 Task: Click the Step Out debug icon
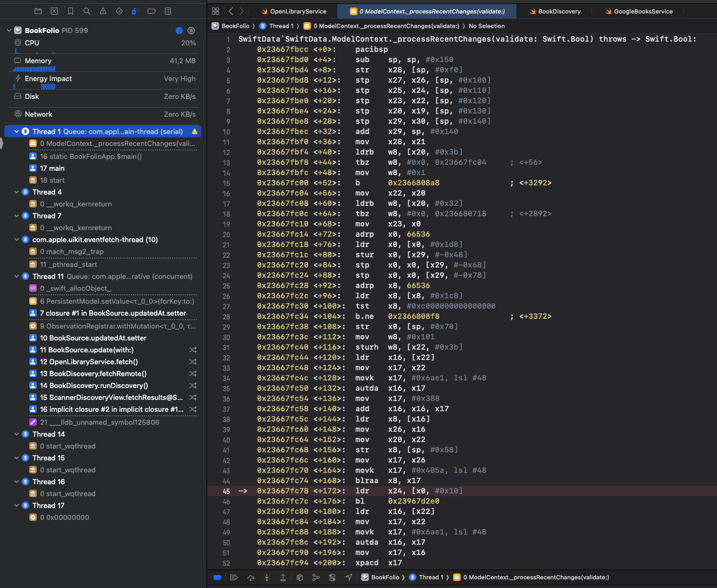[283, 577]
